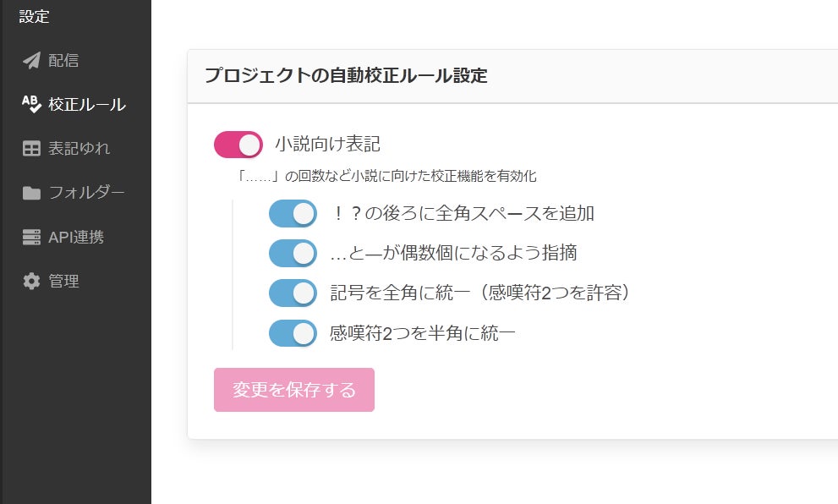This screenshot has height=504, width=838.
Task: Click the 設定 sidebar heading
Action: click(35, 16)
